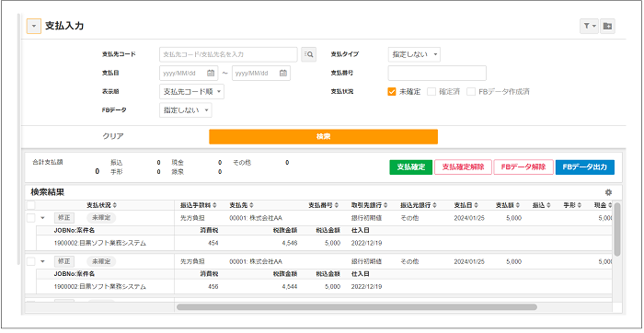Image resolution: width=644 pixels, height=333 pixels.
Task: Open calendar picker for the 支払日 end date
Action: [x=283, y=73]
